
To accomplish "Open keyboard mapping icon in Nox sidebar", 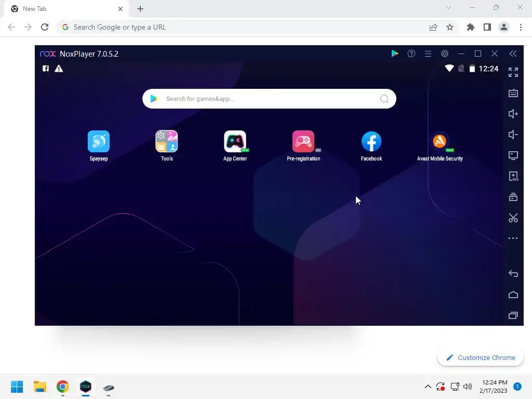I will point(513,93).
